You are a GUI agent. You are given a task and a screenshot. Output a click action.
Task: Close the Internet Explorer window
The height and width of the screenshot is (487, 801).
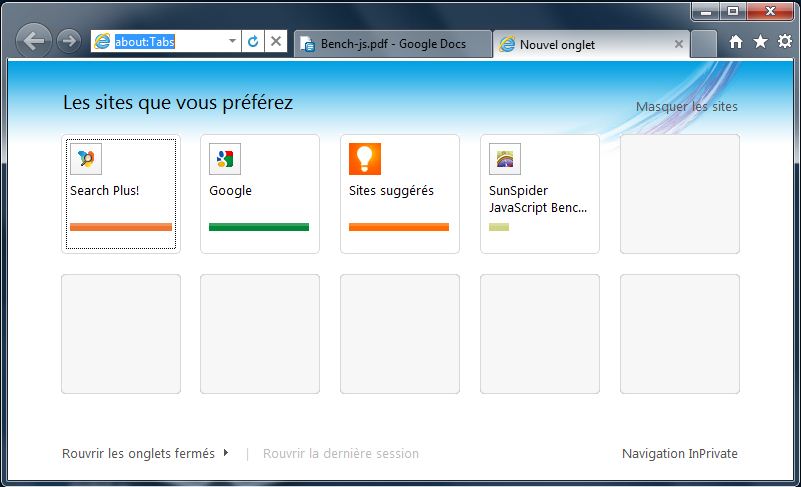[770, 11]
